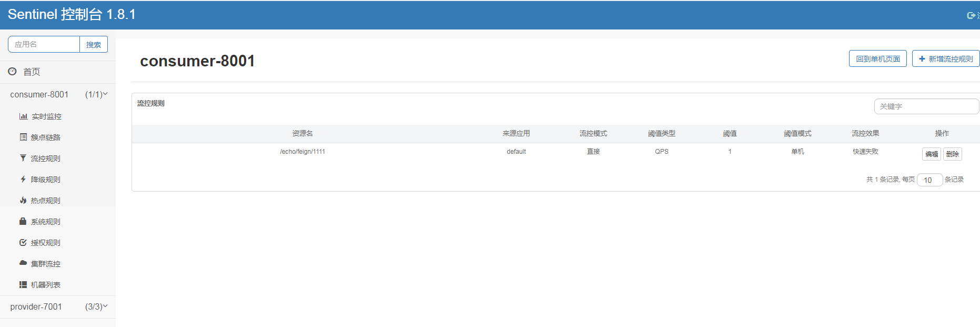Click the 阈值类型 column header
The image size is (980, 327).
(x=662, y=134)
